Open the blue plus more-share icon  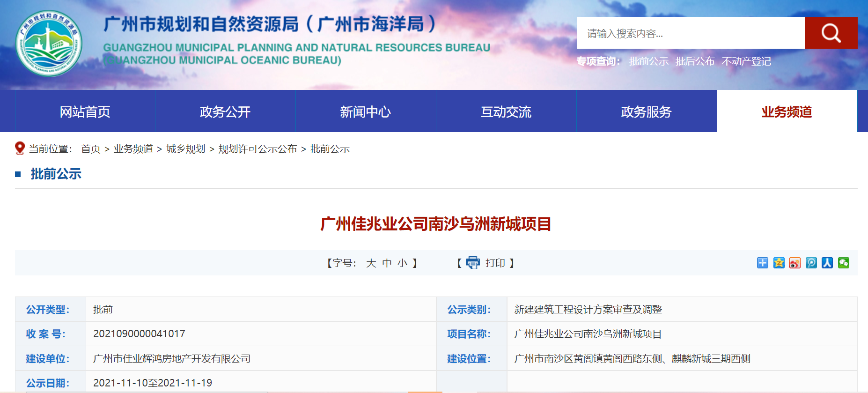tap(763, 263)
